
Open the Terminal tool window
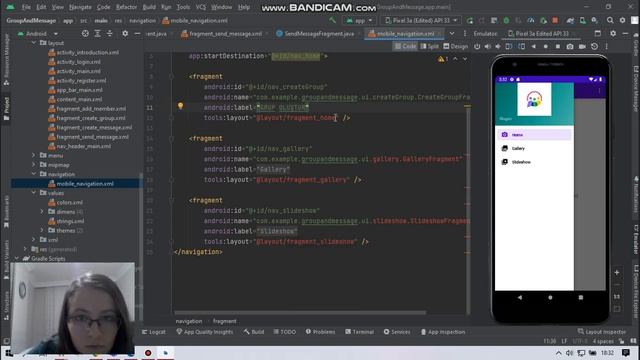tap(360, 332)
